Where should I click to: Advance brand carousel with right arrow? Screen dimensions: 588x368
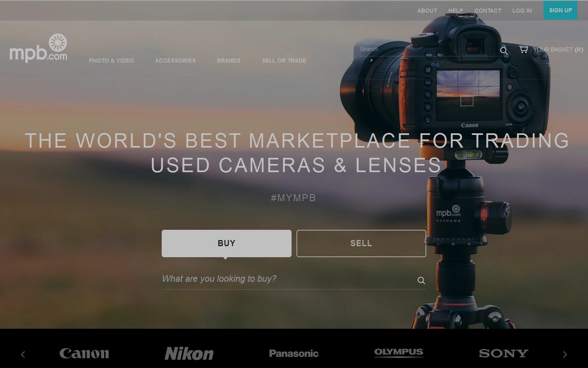[565, 355]
